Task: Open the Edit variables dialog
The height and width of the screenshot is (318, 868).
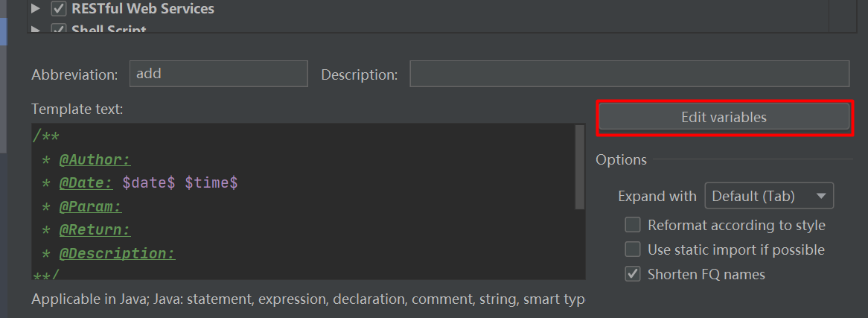Action: 724,118
